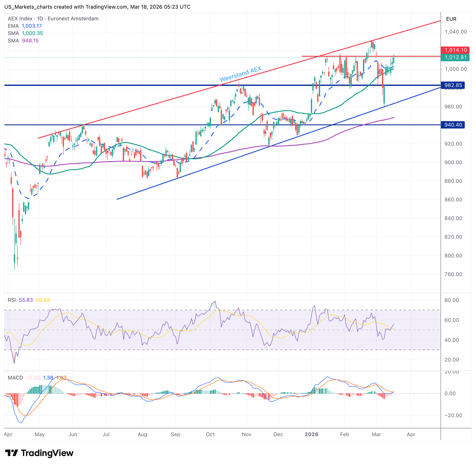
Task: Select the EMA 1,003.17 legend entry
Action: 25,26
